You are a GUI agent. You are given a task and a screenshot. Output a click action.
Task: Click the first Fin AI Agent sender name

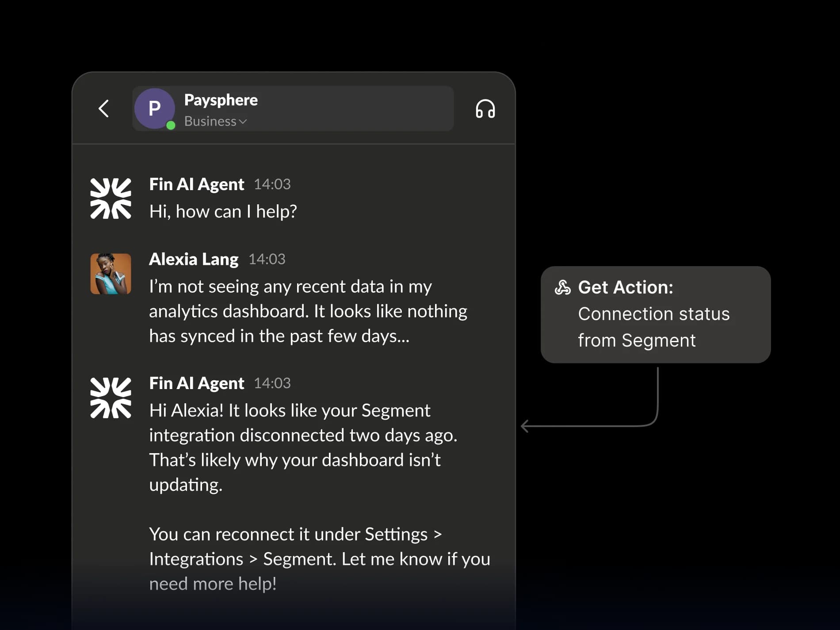tap(196, 184)
